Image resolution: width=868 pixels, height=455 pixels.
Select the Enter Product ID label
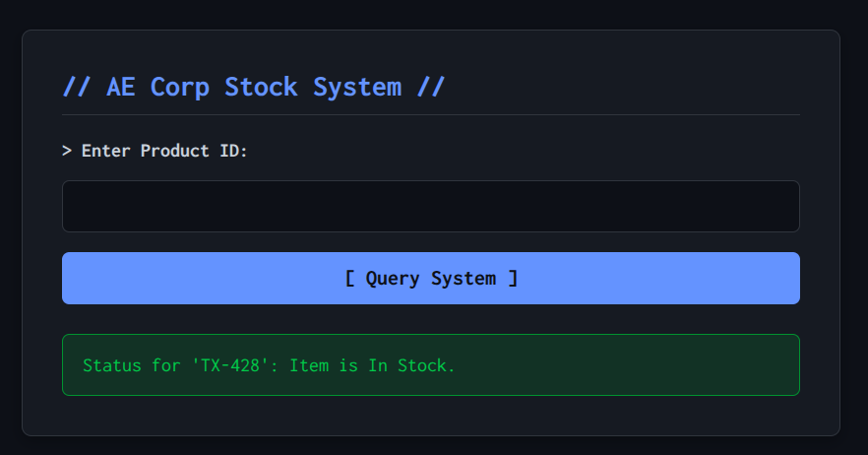pyautogui.click(x=155, y=151)
